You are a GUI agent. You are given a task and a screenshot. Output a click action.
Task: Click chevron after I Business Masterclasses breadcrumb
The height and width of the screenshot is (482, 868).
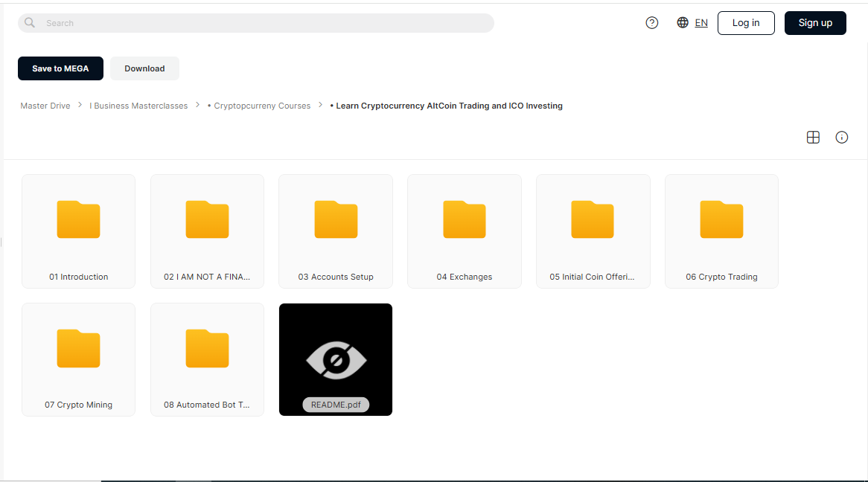coord(197,105)
